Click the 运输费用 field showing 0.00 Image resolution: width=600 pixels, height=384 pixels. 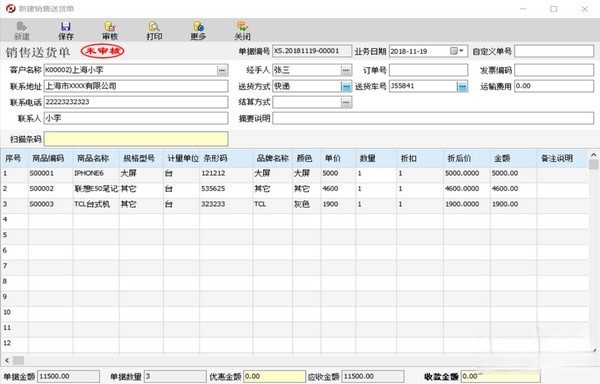(x=554, y=86)
